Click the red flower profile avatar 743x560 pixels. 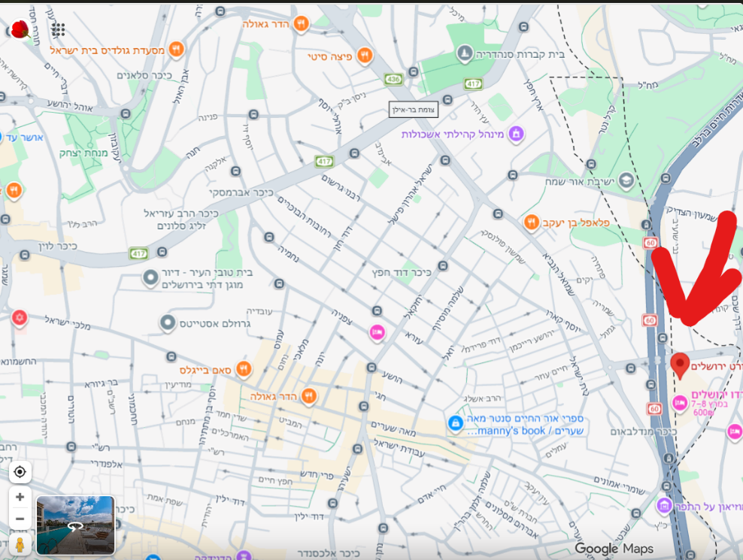click(20, 30)
